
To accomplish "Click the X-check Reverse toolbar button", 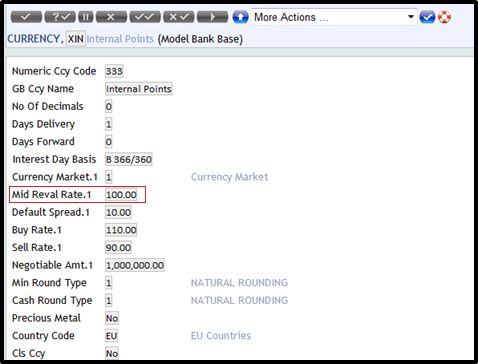I will pyautogui.click(x=179, y=17).
